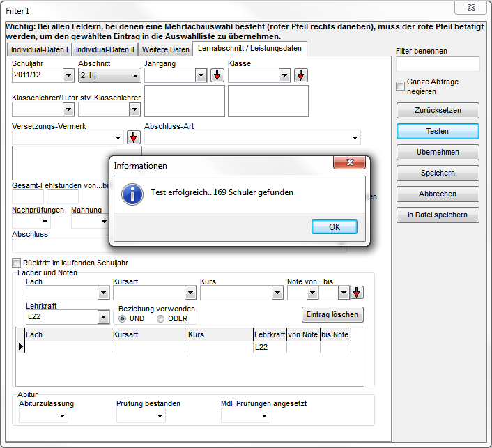Click the 'Filter benennen' text field

pos(438,65)
